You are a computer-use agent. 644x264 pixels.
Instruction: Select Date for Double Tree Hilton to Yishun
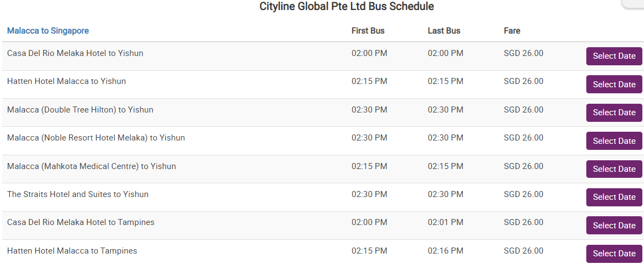click(614, 113)
